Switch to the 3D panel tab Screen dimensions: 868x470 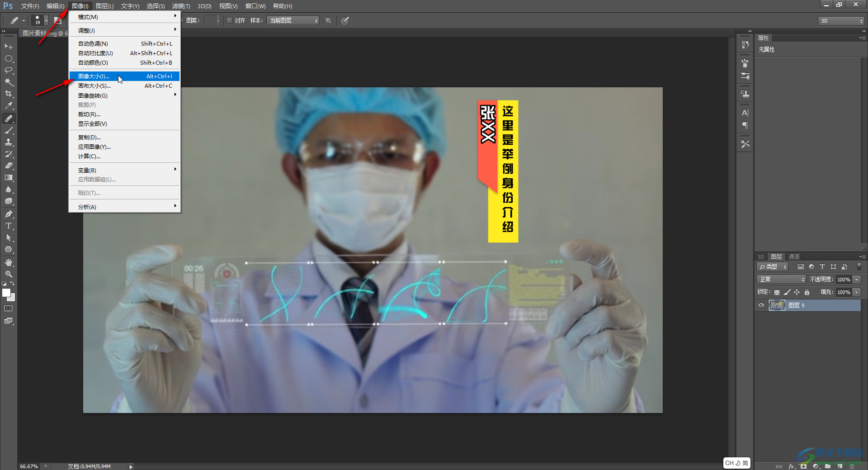click(x=761, y=257)
